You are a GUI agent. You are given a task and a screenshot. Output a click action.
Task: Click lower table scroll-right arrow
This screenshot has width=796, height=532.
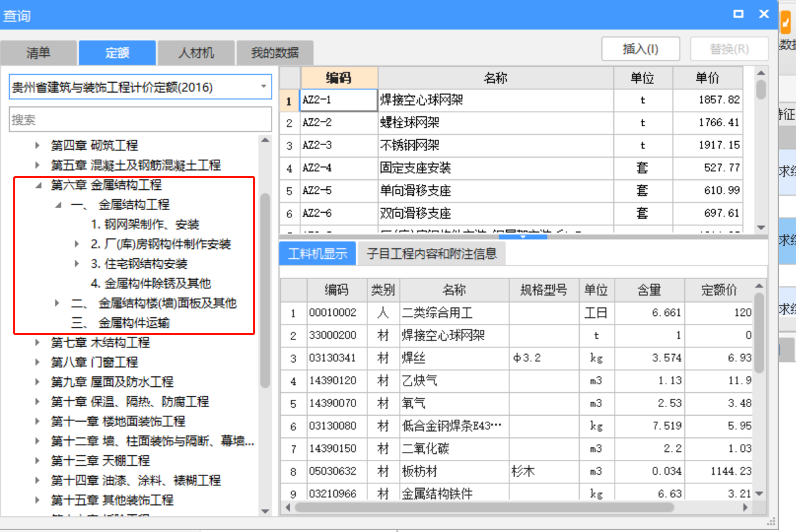(x=745, y=508)
